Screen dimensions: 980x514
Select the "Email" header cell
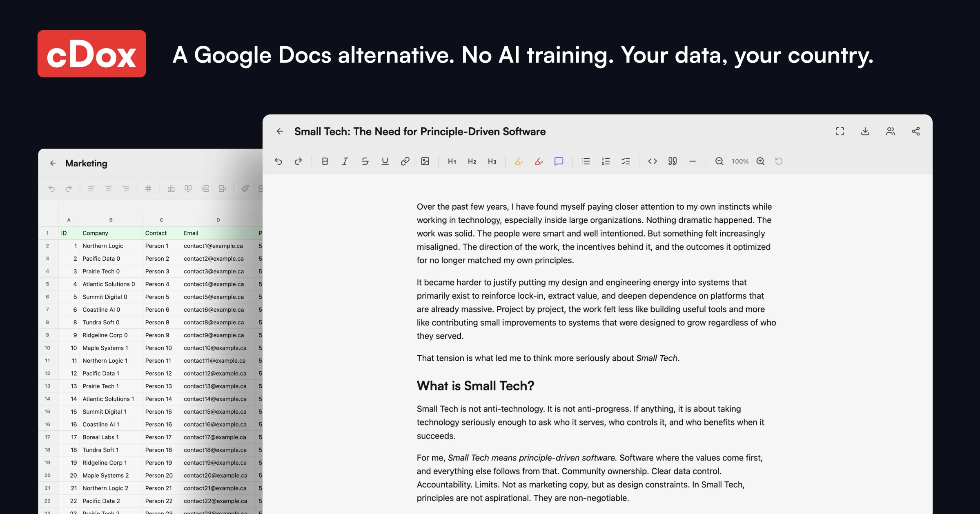point(218,233)
